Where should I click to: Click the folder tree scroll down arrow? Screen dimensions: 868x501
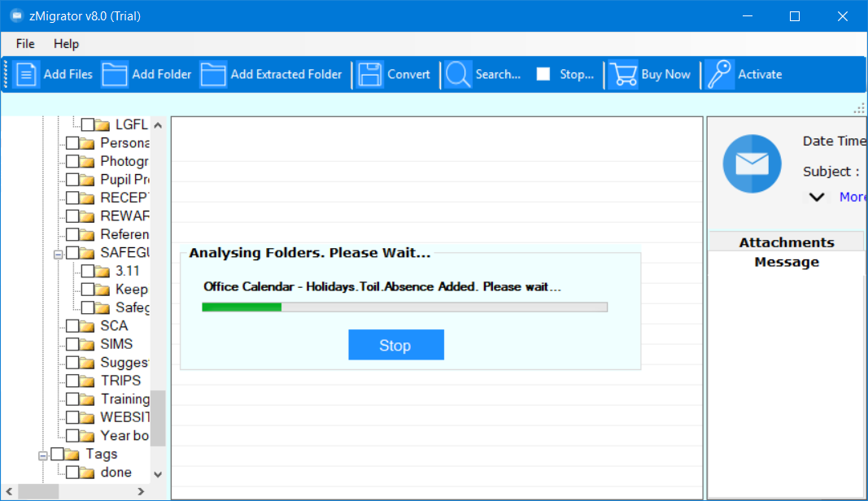(x=159, y=474)
